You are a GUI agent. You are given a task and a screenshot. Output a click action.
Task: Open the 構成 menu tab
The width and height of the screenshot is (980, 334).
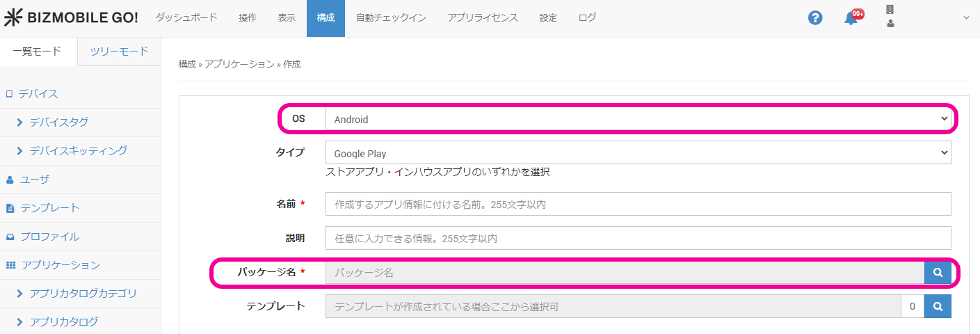tap(326, 18)
